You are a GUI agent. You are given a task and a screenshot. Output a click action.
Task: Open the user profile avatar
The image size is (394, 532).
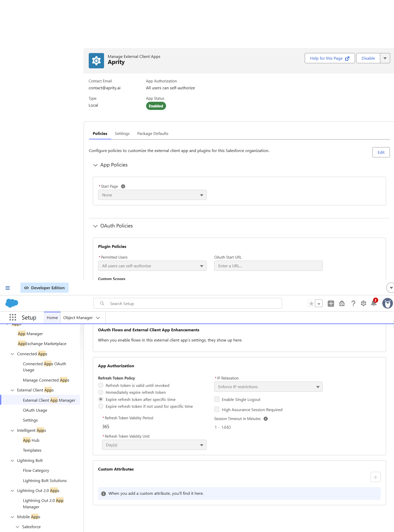pyautogui.click(x=387, y=303)
